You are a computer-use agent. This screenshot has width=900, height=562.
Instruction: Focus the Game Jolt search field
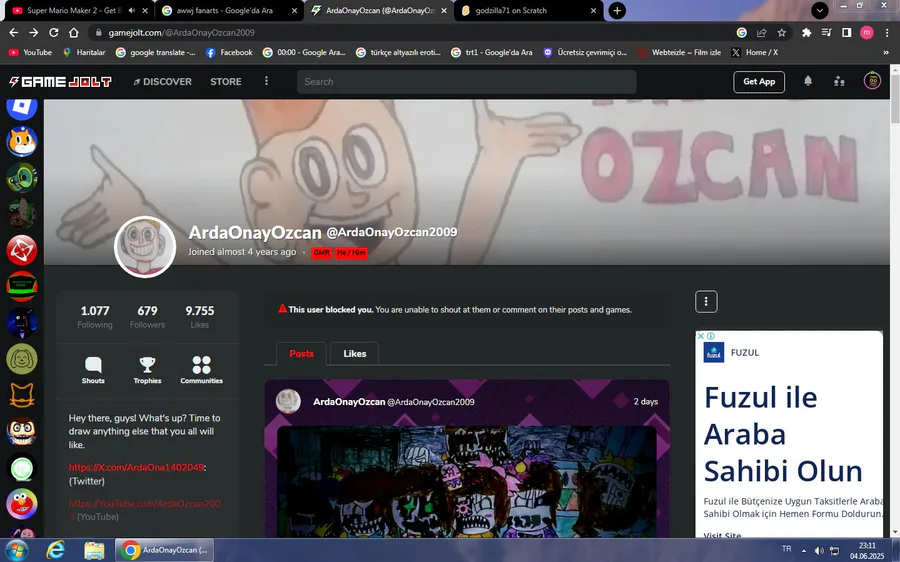point(467,82)
